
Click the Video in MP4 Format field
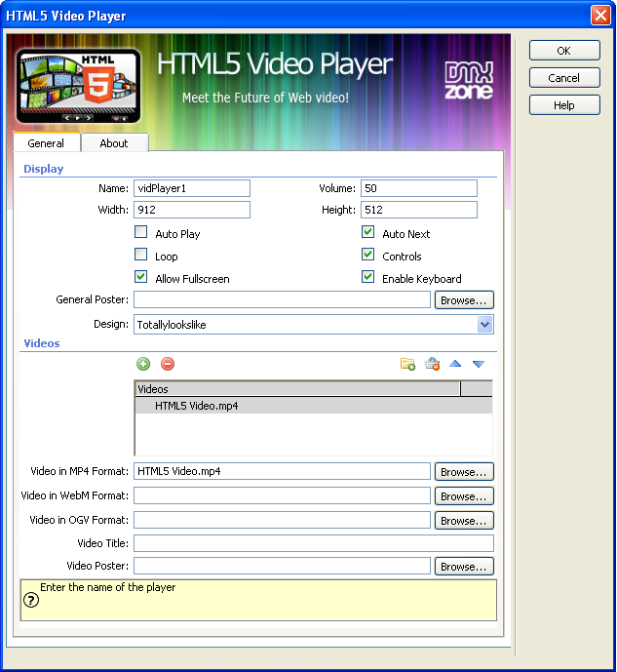(x=282, y=471)
